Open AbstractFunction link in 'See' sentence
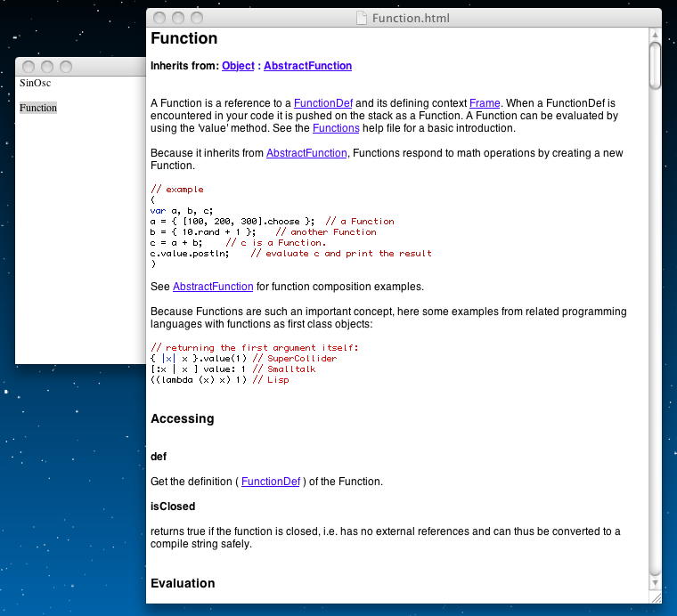The width and height of the screenshot is (677, 616). click(x=213, y=287)
